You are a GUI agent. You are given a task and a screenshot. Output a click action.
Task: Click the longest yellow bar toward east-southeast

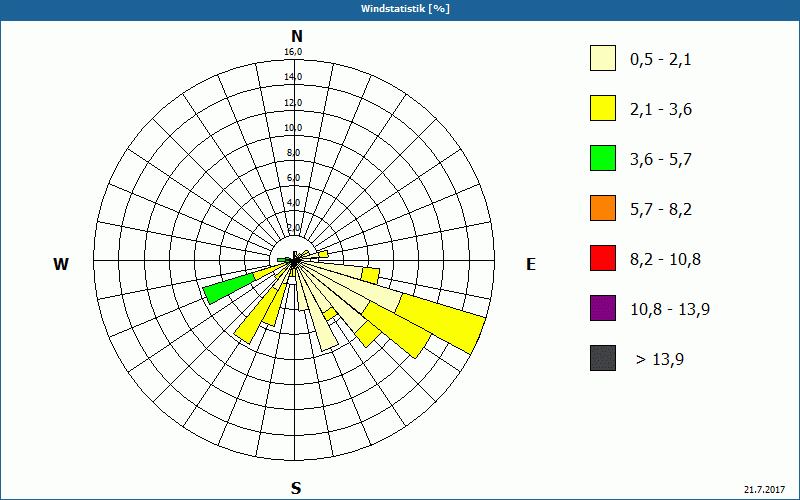point(441,324)
